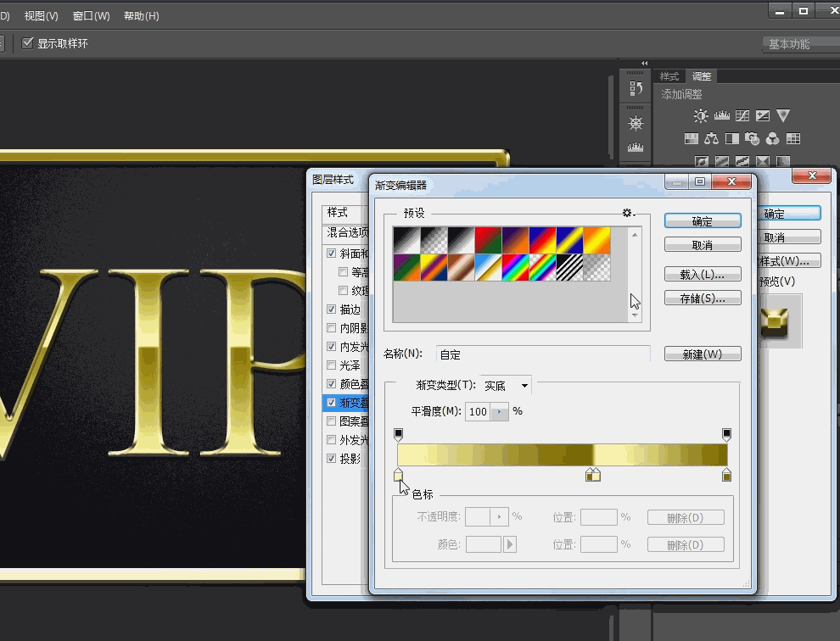Choose the chrome gradient preset
Image resolution: width=840 pixels, height=641 pixels.
488,267
